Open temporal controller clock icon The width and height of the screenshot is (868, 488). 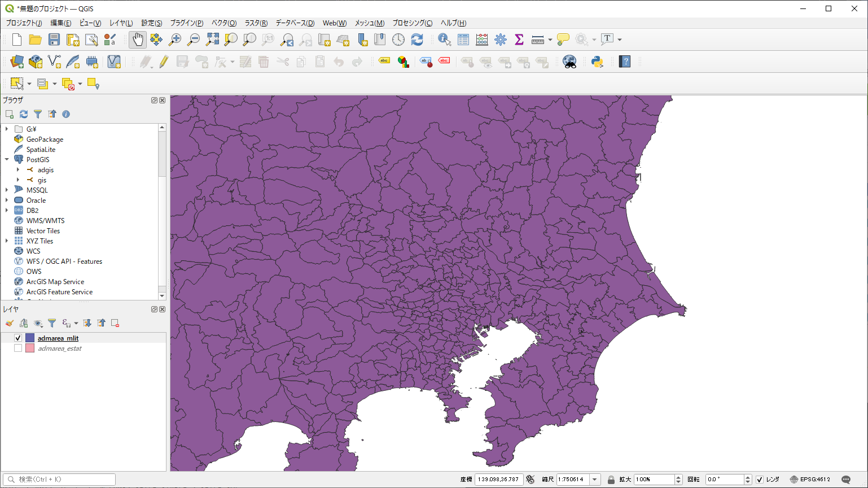tap(398, 40)
